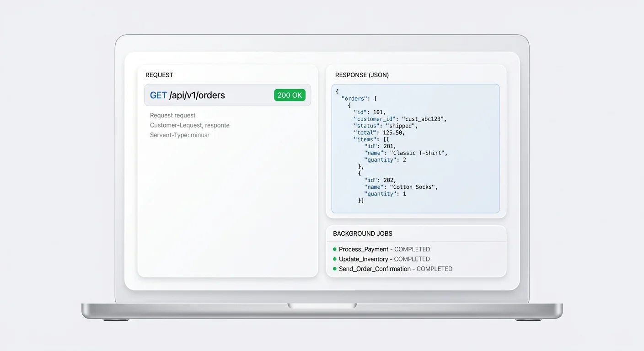Select the BACKGROUND JOBS heading
This screenshot has height=351, width=644.
[x=363, y=234]
